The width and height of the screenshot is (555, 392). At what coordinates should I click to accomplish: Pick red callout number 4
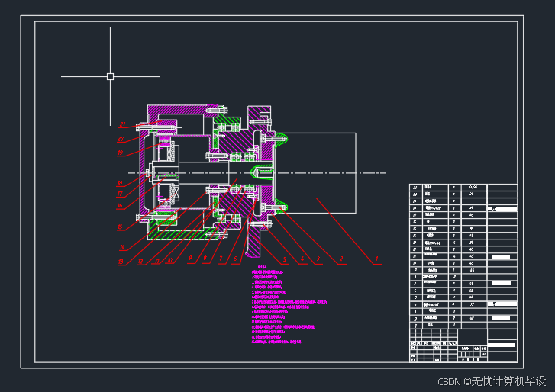pyautogui.click(x=302, y=259)
